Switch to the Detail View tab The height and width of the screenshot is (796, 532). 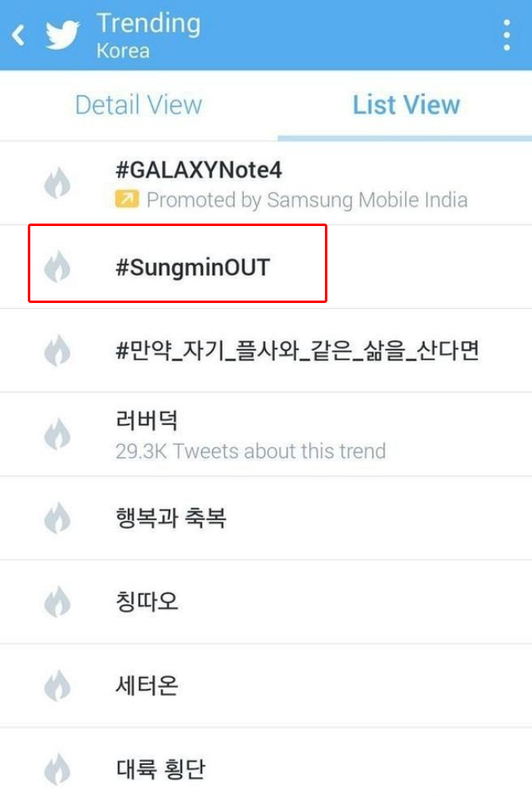click(x=138, y=105)
